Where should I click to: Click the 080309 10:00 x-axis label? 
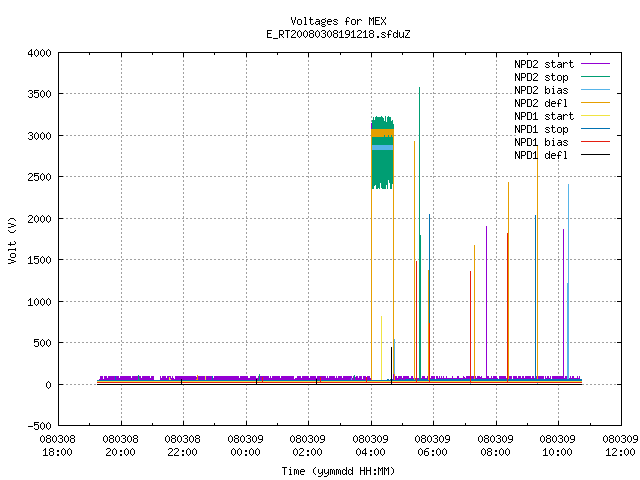tap(557, 445)
